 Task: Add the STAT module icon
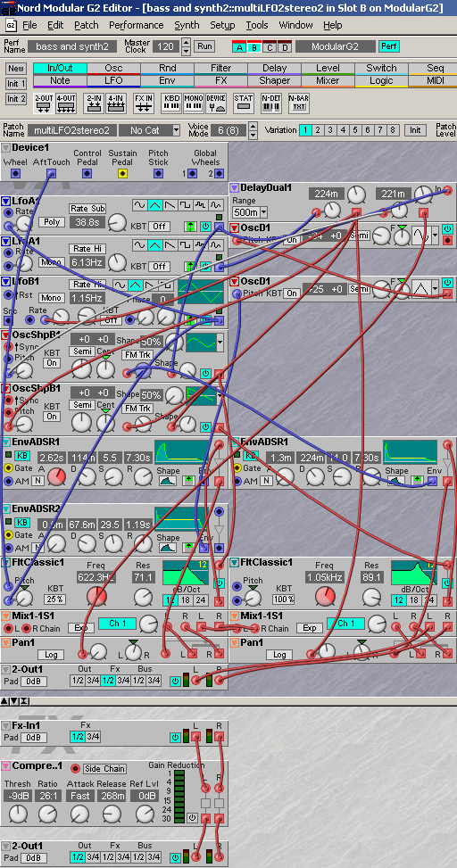click(x=244, y=103)
